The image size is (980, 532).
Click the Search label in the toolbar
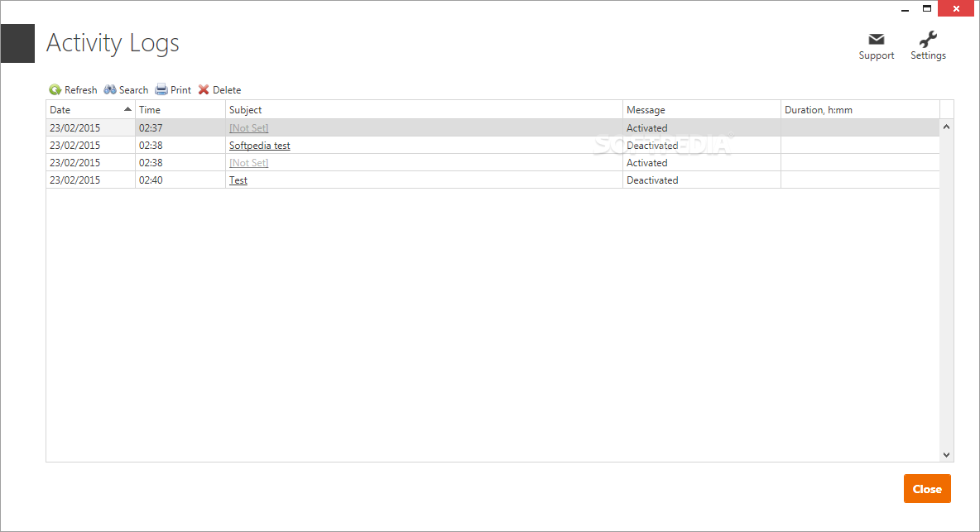pyautogui.click(x=134, y=90)
